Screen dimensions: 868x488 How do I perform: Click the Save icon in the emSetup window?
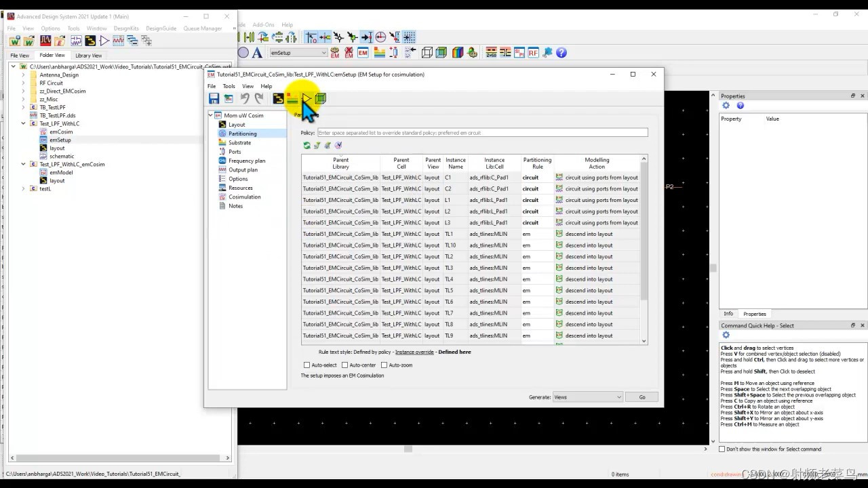tap(214, 98)
